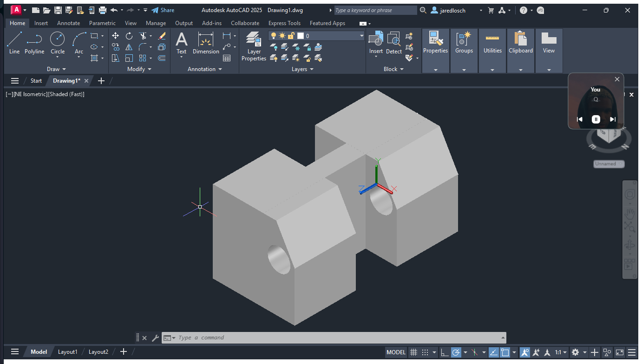
Task: Choose the Circle tool
Action: [58, 43]
